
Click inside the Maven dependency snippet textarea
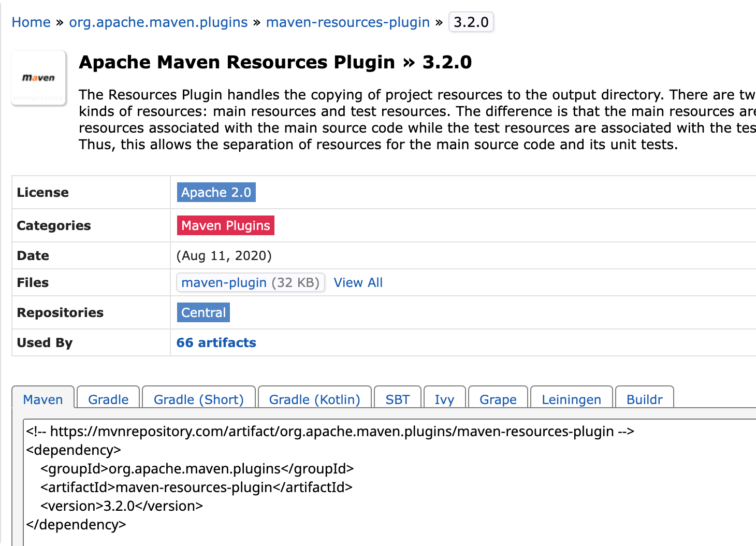click(x=389, y=482)
